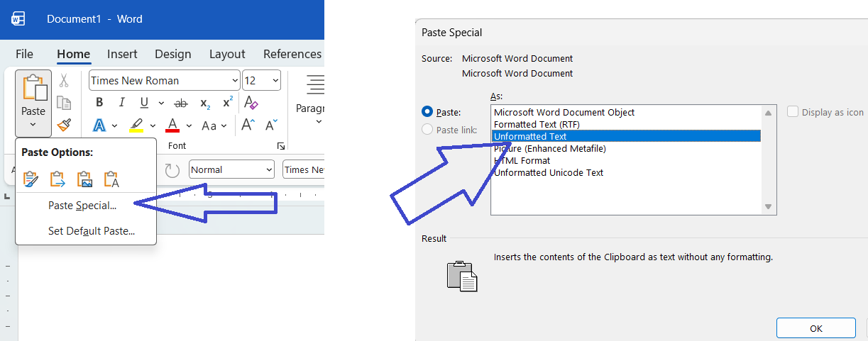Image resolution: width=868 pixels, height=341 pixels.
Task: Select the Paste radio button
Action: pyautogui.click(x=427, y=111)
